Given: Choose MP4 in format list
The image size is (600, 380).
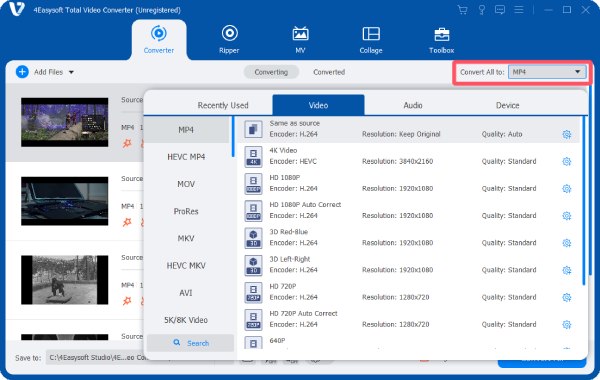Looking at the screenshot, I should click(186, 130).
